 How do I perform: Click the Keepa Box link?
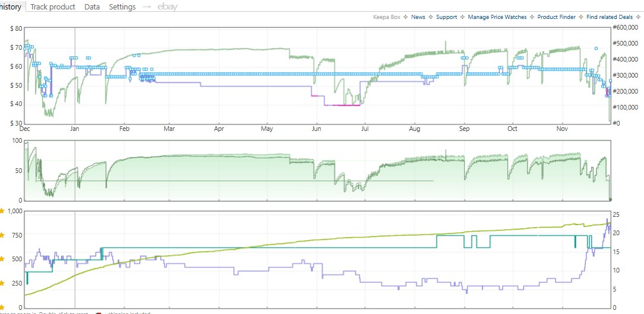click(x=387, y=17)
